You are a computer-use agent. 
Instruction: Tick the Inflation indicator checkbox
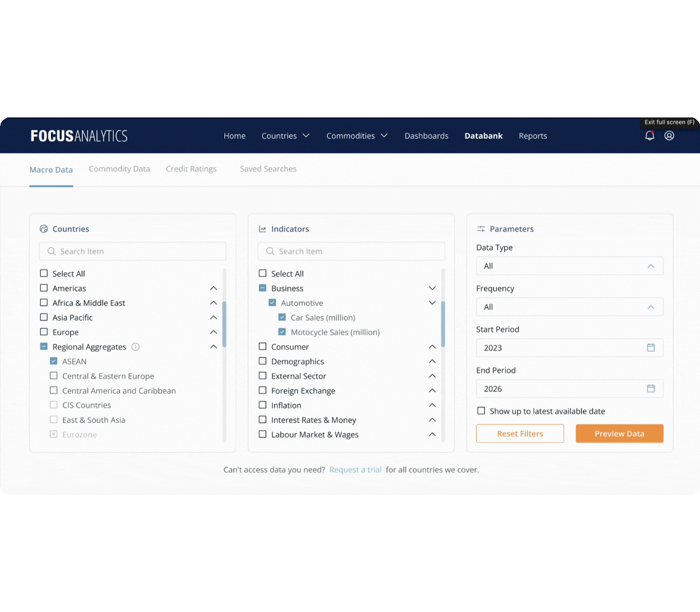262,405
